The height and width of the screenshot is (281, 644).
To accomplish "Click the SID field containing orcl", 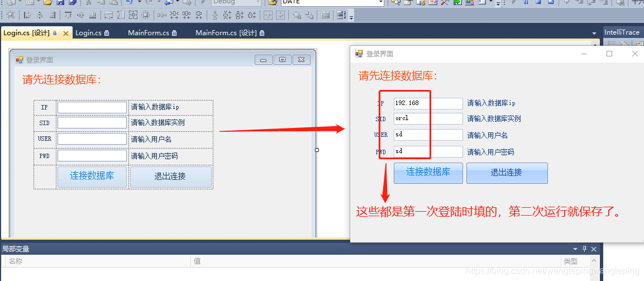I will (x=428, y=119).
